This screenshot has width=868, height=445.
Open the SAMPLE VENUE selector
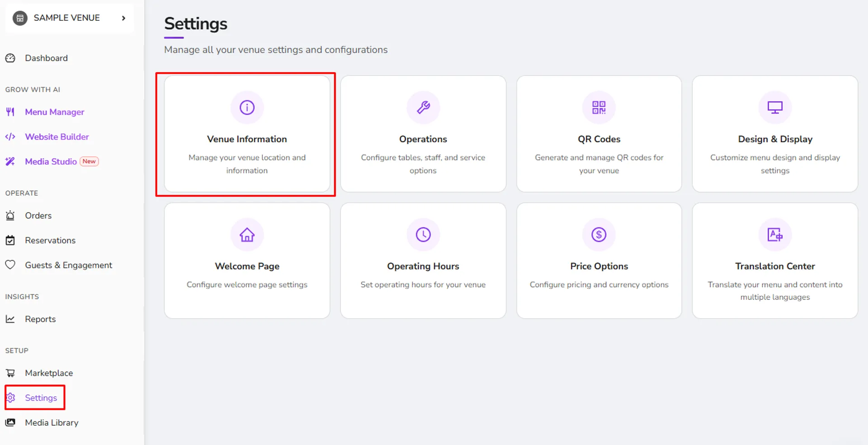pos(69,18)
